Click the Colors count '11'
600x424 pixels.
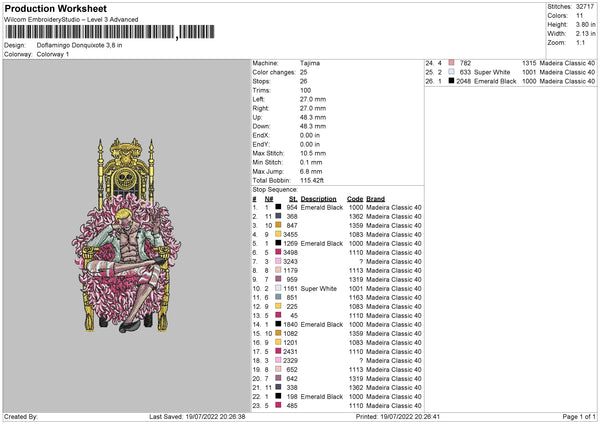579,16
